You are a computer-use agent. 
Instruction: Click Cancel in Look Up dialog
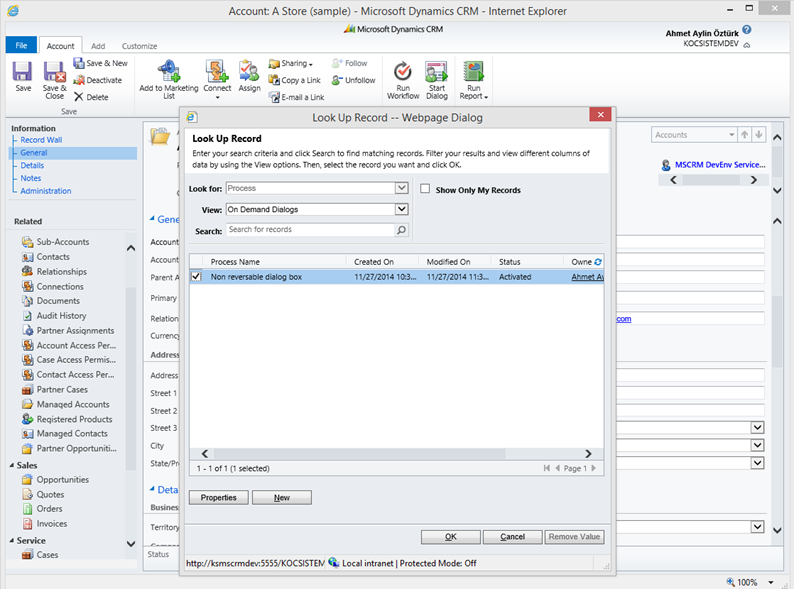(x=512, y=537)
